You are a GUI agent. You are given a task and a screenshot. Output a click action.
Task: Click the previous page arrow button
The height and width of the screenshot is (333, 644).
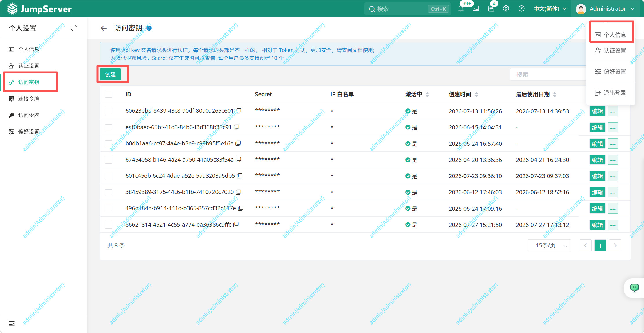[585, 245]
